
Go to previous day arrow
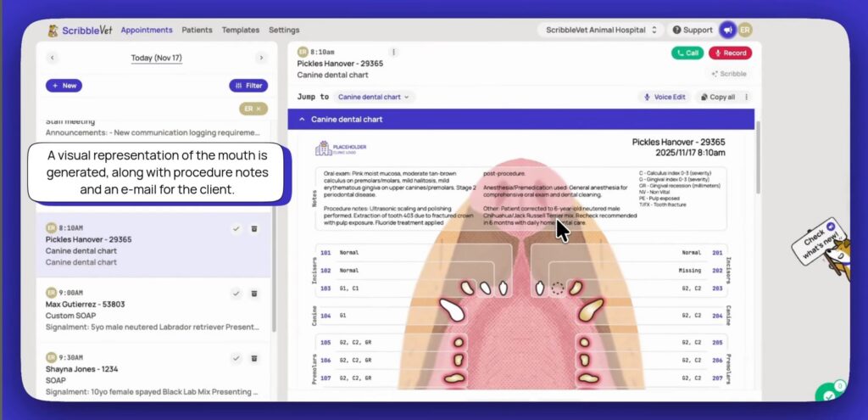[53, 58]
